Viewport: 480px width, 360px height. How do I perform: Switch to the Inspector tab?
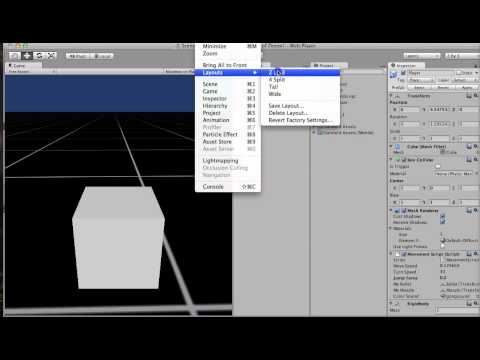pos(407,66)
